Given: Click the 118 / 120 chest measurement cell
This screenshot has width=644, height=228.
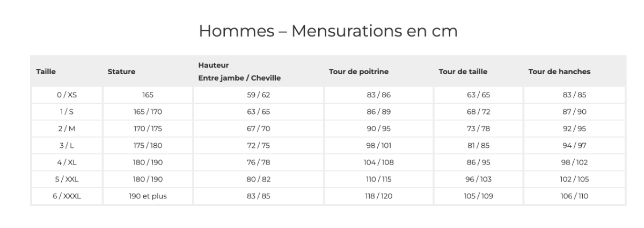Looking at the screenshot, I should point(378,196).
